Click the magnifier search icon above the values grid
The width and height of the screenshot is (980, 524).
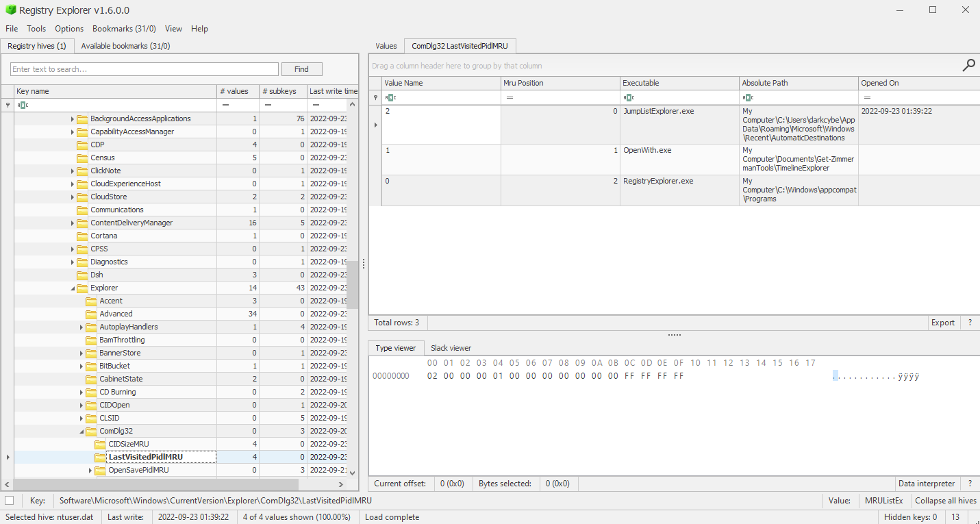[x=968, y=65]
